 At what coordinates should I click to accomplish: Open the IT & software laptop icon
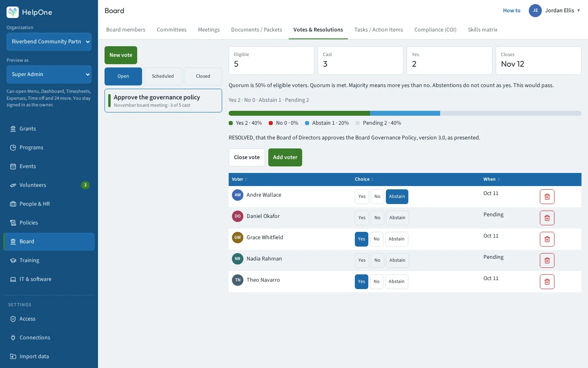point(13,279)
